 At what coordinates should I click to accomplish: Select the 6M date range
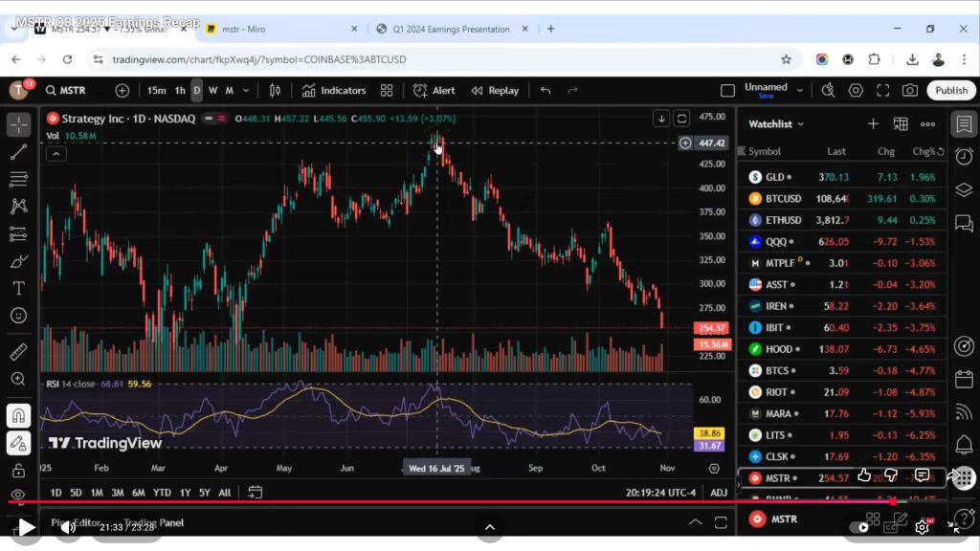pos(139,493)
